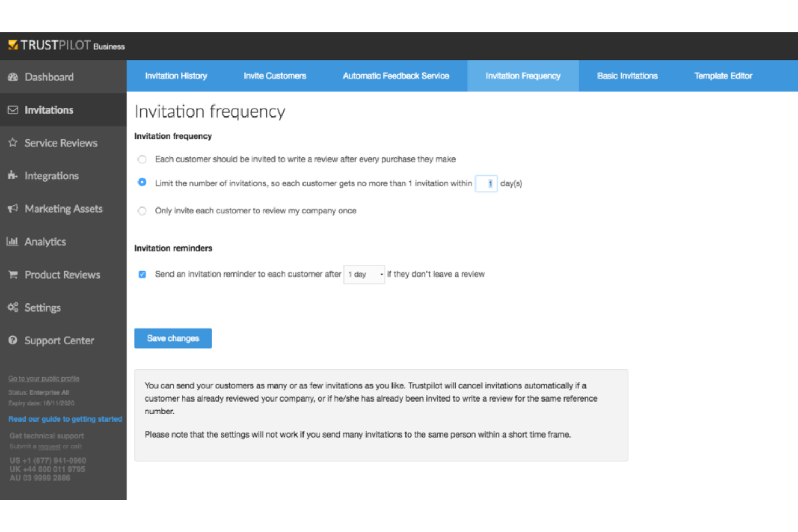Click the Integrations puzzle piece icon

[13, 176]
